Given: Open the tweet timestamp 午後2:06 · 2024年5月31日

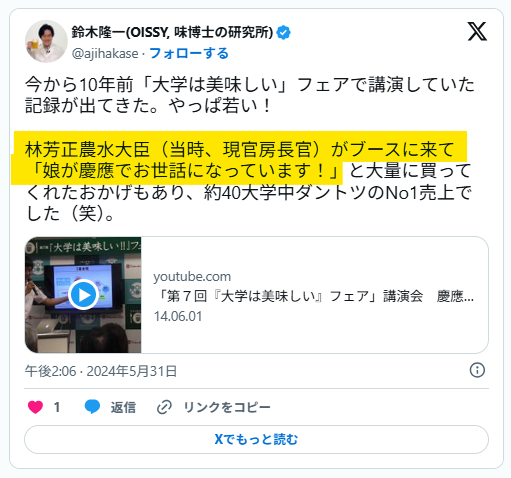Looking at the screenshot, I should click(101, 371).
